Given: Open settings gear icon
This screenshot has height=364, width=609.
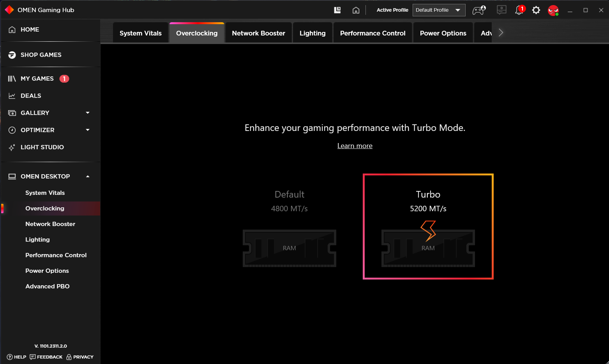Looking at the screenshot, I should pyautogui.click(x=536, y=10).
